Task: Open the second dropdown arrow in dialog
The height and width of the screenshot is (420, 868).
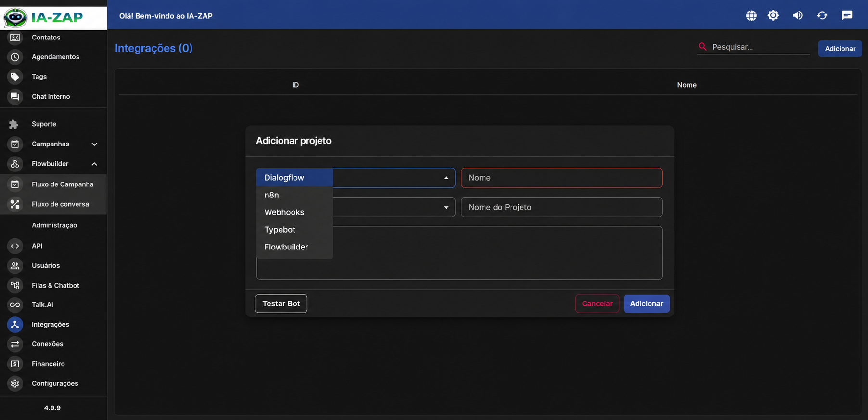Action: click(446, 207)
